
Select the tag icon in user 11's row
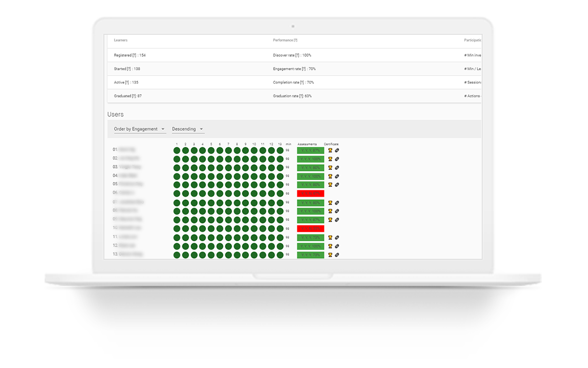click(336, 237)
